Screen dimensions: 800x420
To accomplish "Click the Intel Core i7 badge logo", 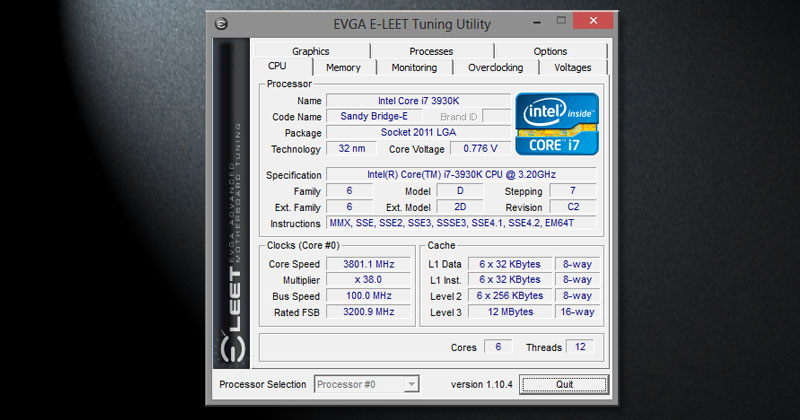I will click(557, 124).
